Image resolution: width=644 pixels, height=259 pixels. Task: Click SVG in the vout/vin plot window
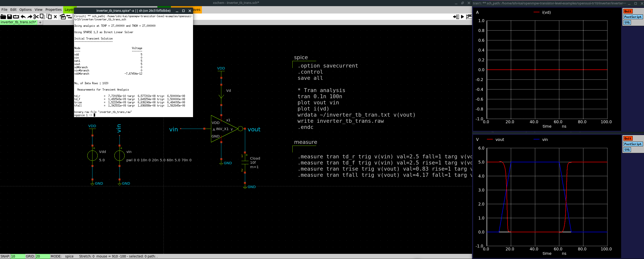pos(627,150)
